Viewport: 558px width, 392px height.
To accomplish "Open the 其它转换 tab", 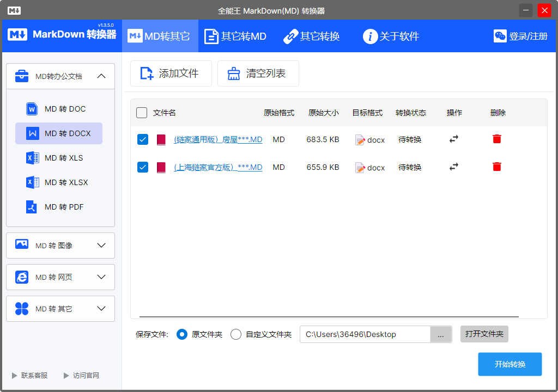I will pyautogui.click(x=312, y=36).
